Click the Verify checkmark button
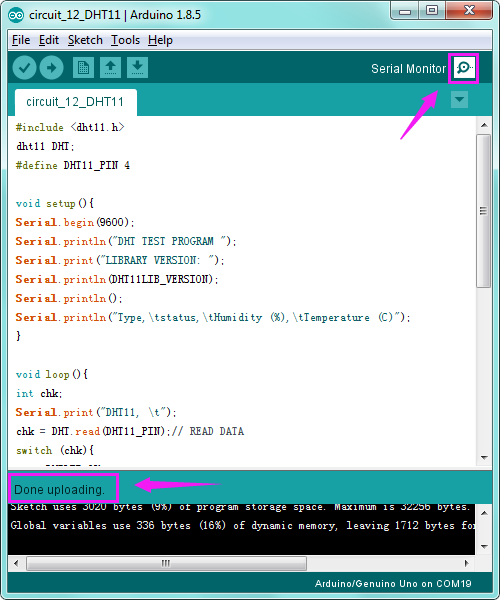The image size is (500, 600). click(24, 68)
